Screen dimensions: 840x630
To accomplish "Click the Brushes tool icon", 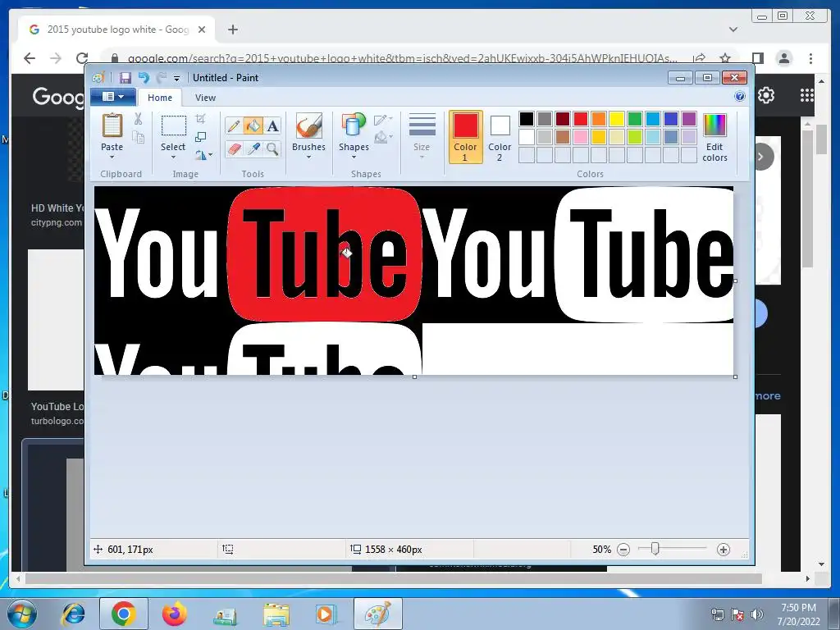I will (308, 126).
